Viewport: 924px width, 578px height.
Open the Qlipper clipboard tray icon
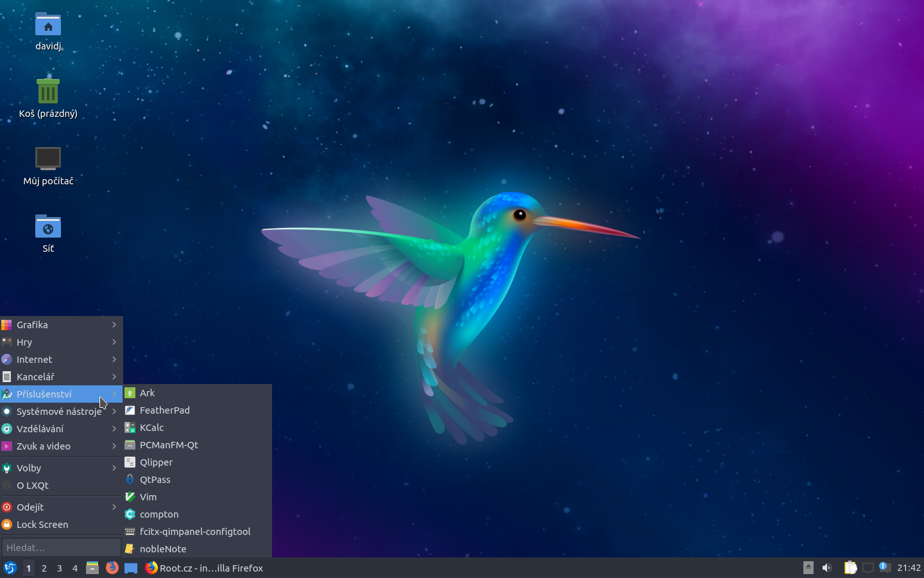(x=851, y=568)
